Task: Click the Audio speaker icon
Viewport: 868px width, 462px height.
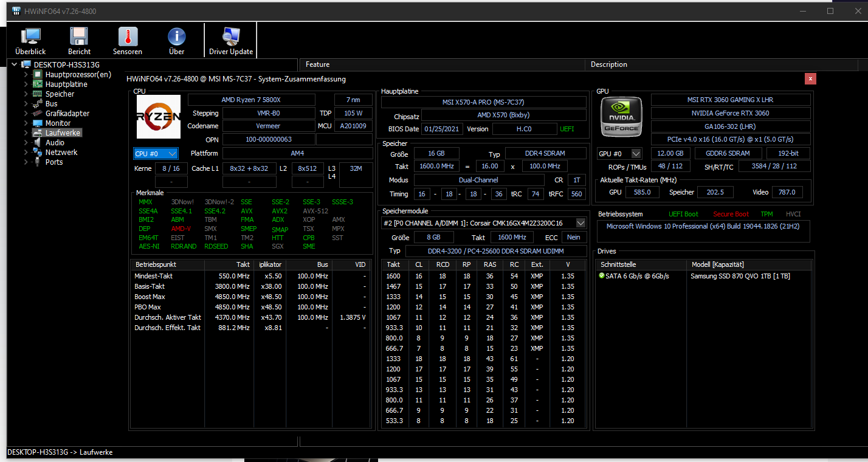Action: coord(38,142)
